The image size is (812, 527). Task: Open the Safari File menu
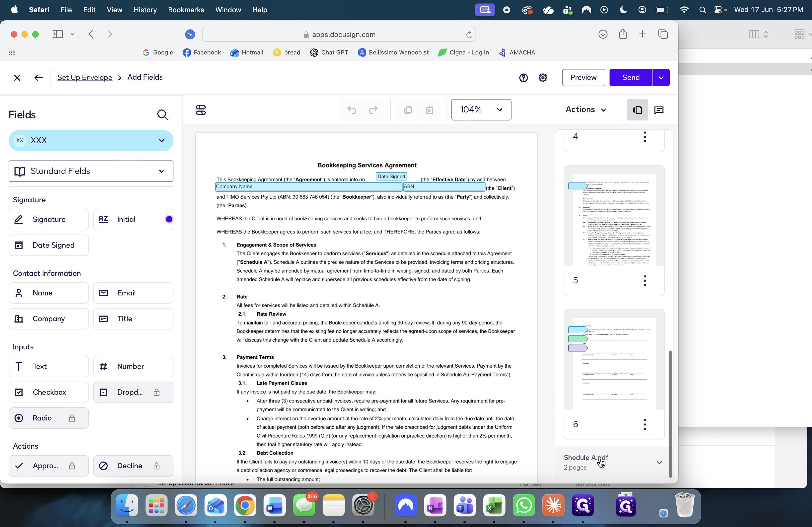[66, 10]
